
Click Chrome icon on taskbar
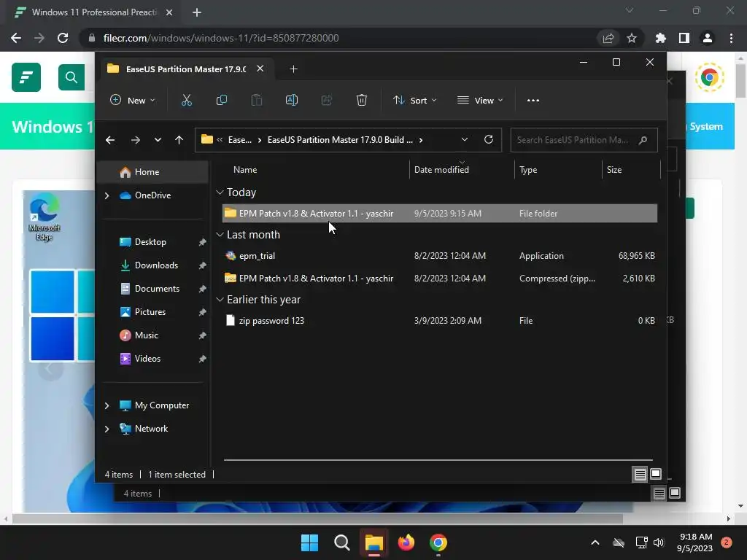tap(438, 542)
